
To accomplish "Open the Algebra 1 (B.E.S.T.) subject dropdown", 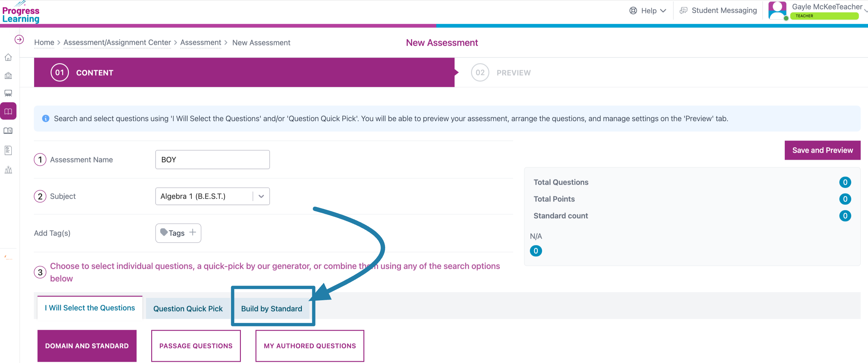I will [212, 196].
